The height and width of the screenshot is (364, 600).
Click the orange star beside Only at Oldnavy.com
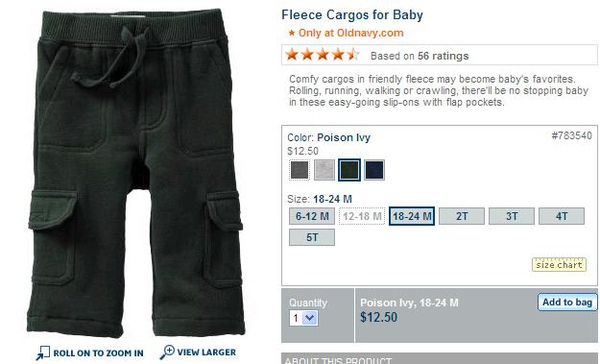[x=292, y=33]
